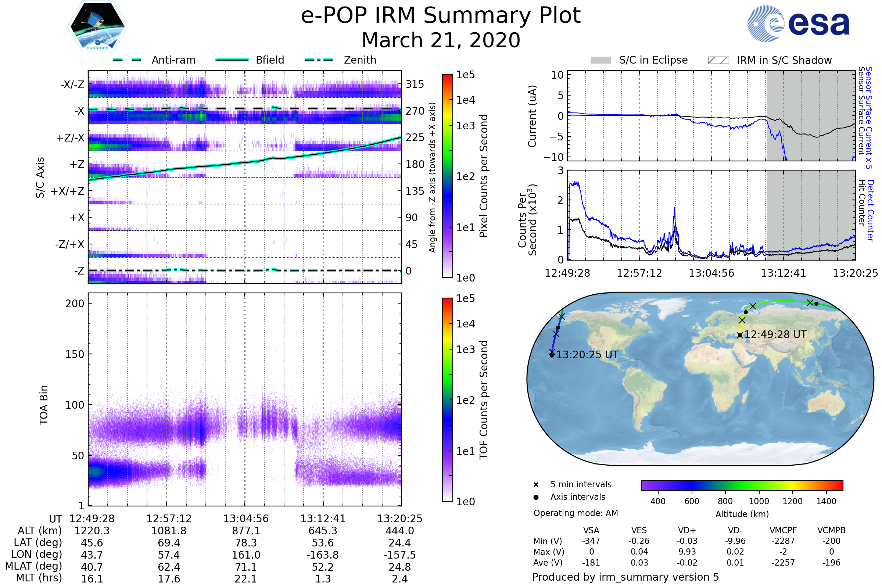The height and width of the screenshot is (588, 882).
Task: Click the Operating mode: AM text
Action: coord(576,513)
